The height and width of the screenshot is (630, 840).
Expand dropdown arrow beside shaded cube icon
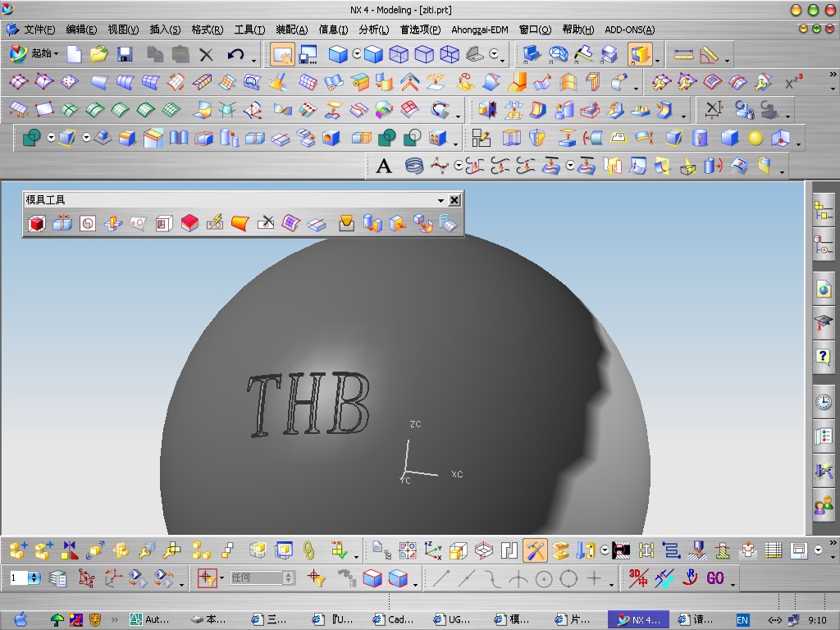click(x=657, y=60)
